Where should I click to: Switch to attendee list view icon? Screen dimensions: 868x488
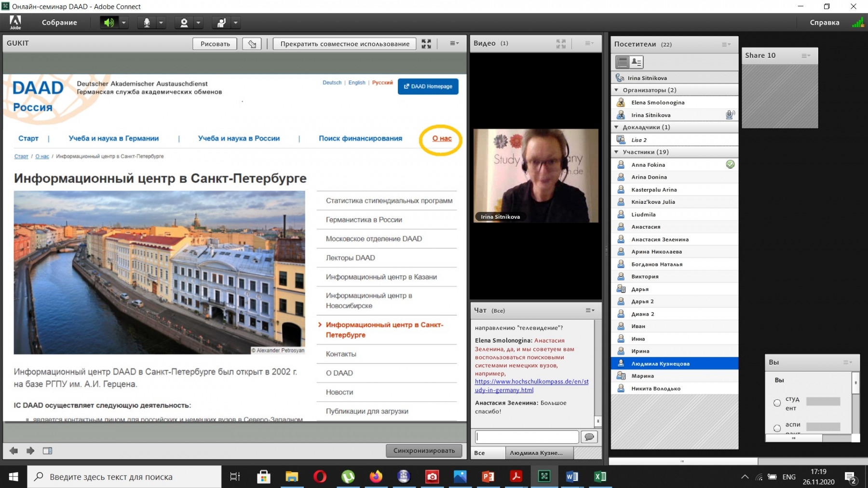(623, 62)
